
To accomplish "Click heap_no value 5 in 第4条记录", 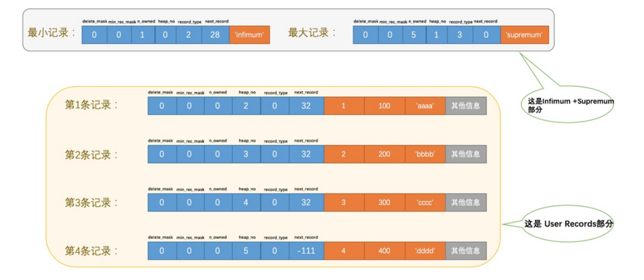I will click(245, 251).
